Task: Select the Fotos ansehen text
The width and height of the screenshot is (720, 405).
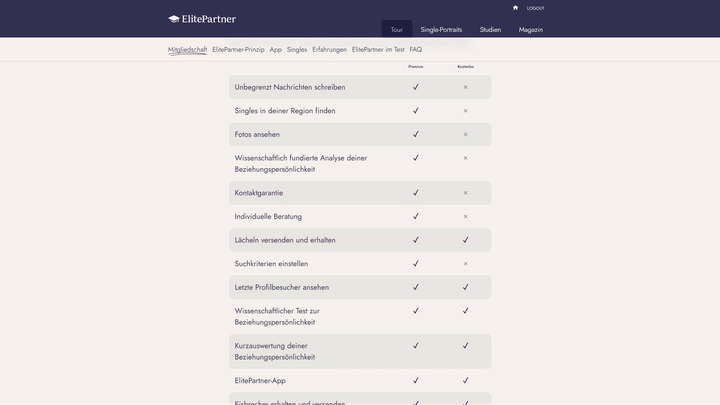Action: tap(257, 135)
